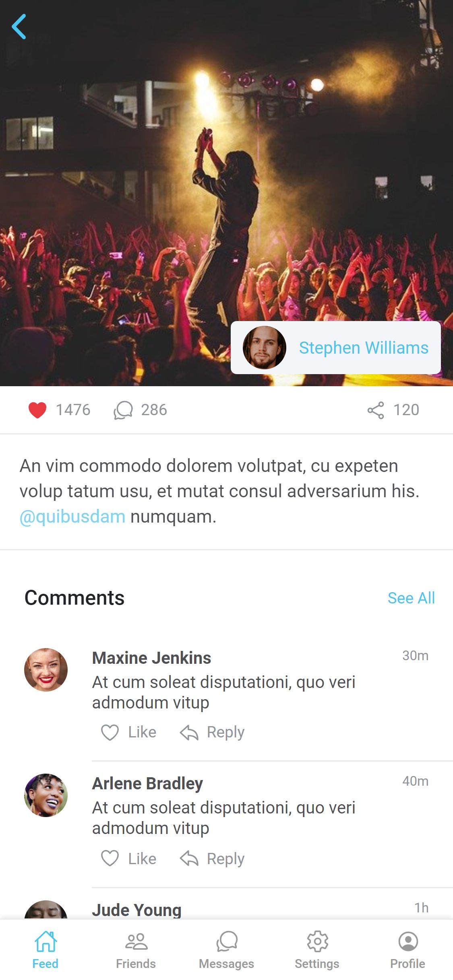
Task: Like Maxine Jenkins' comment heart
Action: tap(110, 732)
